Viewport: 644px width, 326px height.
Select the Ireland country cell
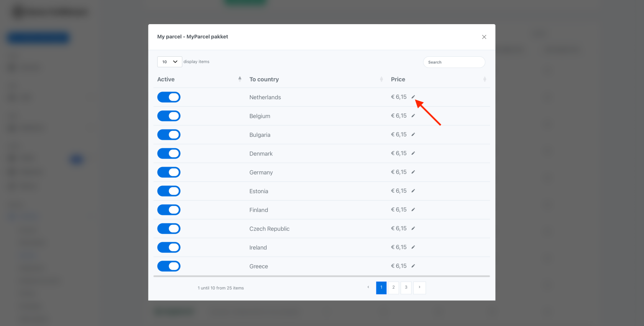(x=258, y=247)
